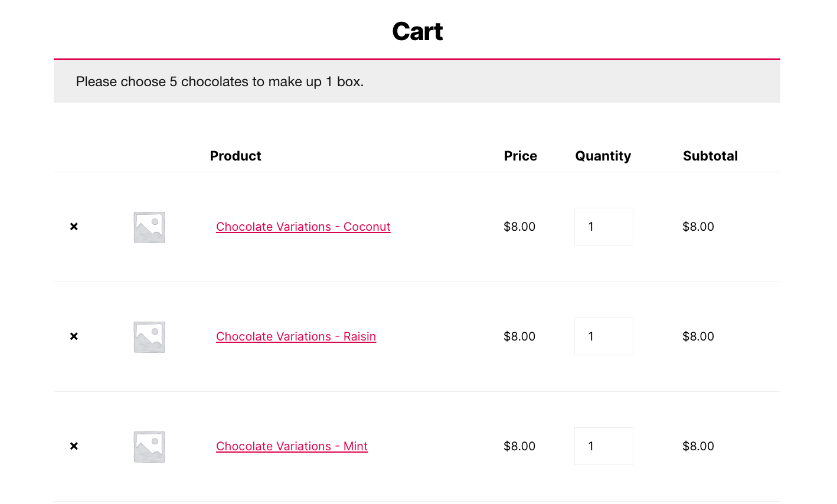The width and height of the screenshot is (837, 504).
Task: Visit the Chocolate Variations - Mint link
Action: click(292, 446)
